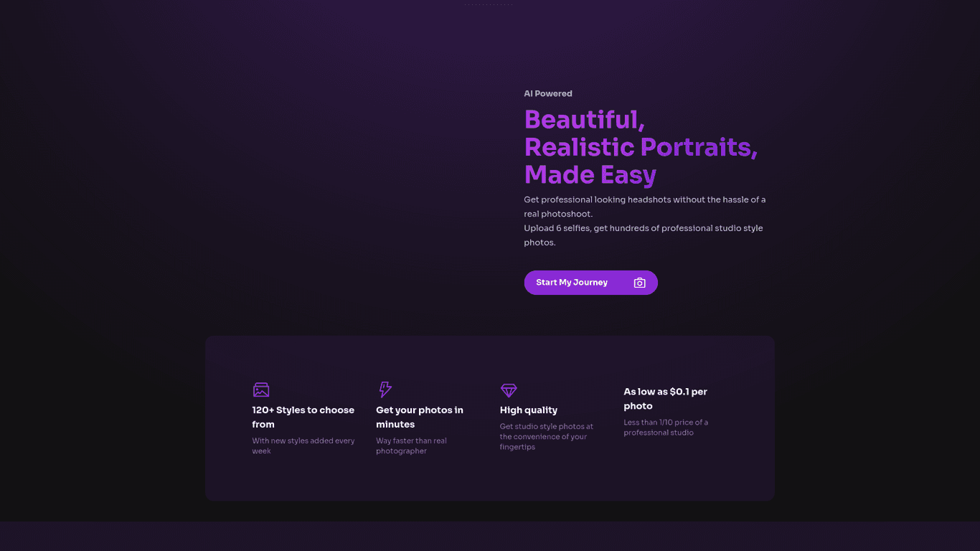Click the camera icon in the purple button

coord(639,283)
